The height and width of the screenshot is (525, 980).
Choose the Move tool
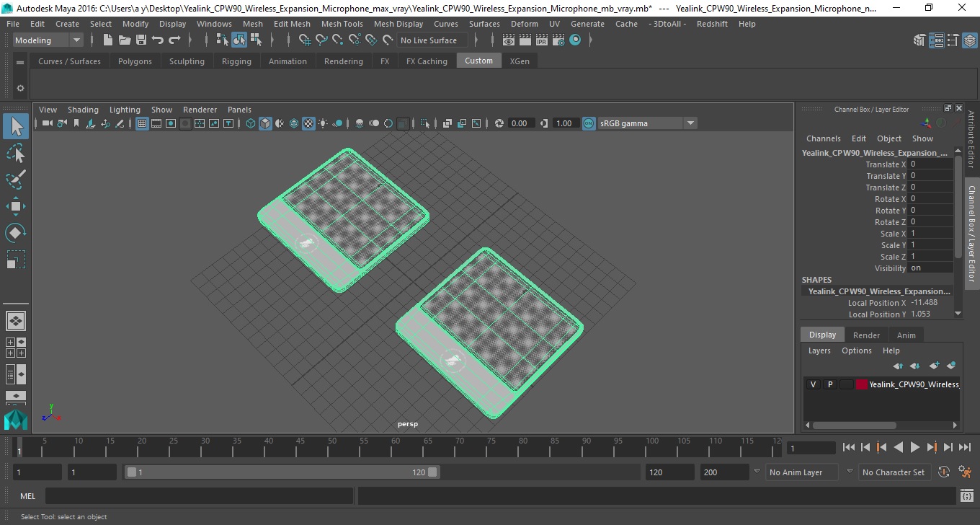[16, 206]
